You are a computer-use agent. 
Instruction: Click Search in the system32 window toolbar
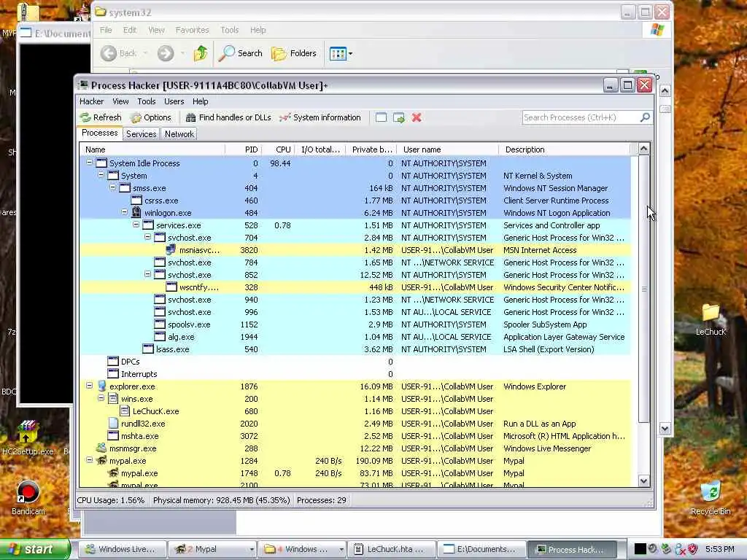[241, 53]
